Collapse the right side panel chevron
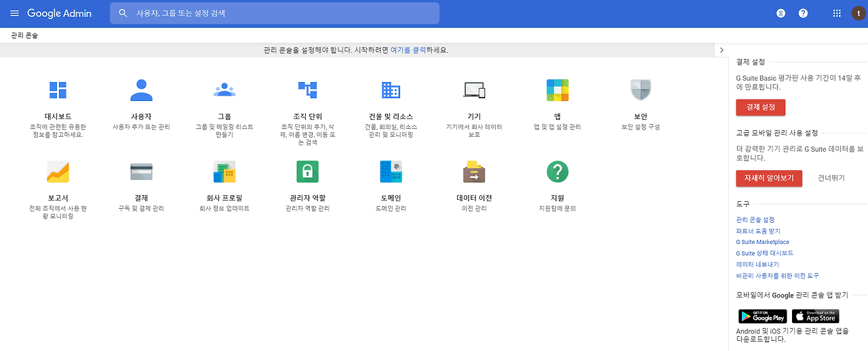The image size is (868, 351). tap(722, 50)
